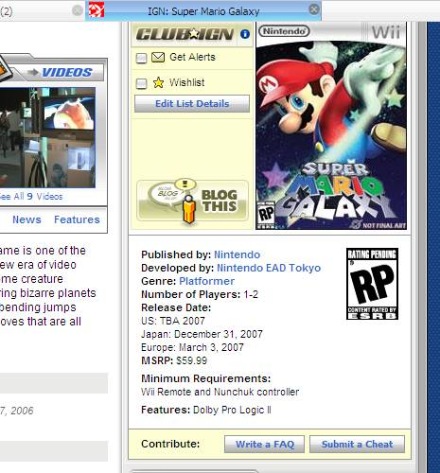Click the Edit List Details button

192,104
